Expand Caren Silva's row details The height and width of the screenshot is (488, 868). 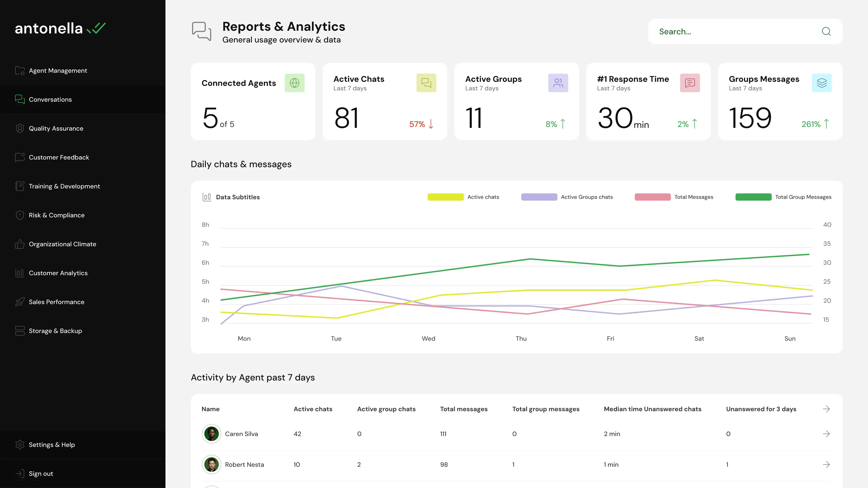tap(827, 434)
